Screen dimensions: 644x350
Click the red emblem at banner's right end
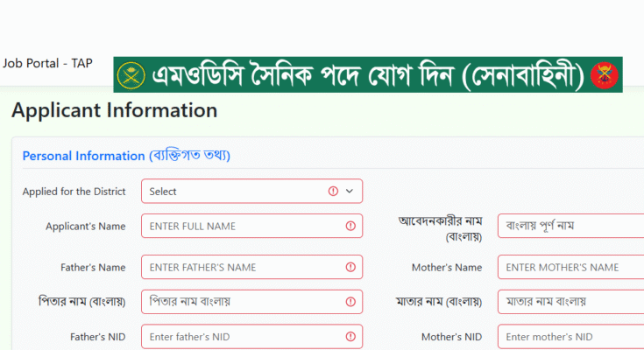pyautogui.click(x=605, y=75)
